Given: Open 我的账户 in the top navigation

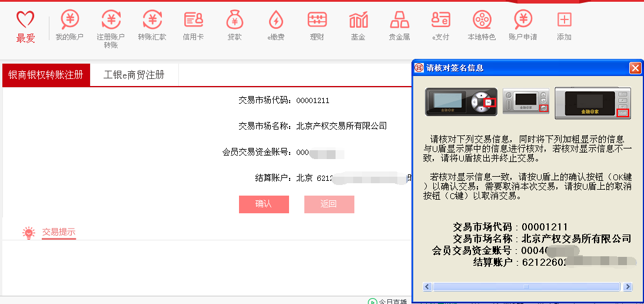Looking at the screenshot, I should (x=70, y=25).
